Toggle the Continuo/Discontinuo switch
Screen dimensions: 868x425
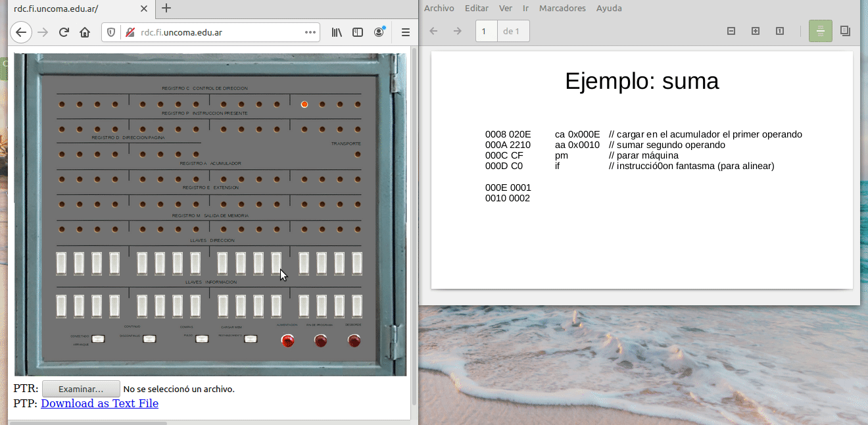click(149, 339)
